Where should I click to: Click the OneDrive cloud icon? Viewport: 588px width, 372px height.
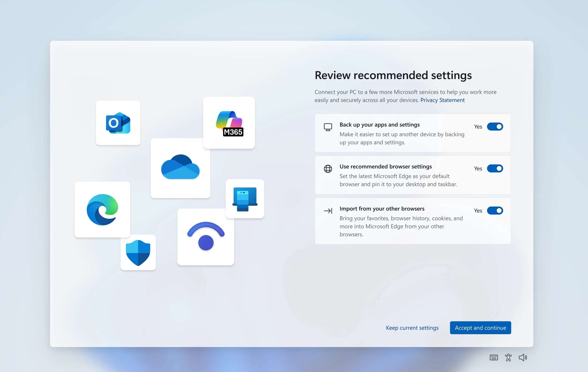click(180, 168)
